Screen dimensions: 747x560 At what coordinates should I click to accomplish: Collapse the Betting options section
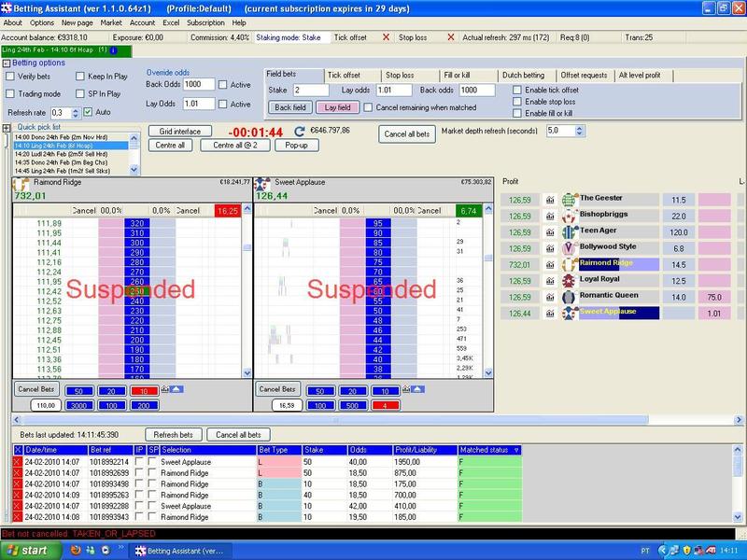click(x=7, y=63)
